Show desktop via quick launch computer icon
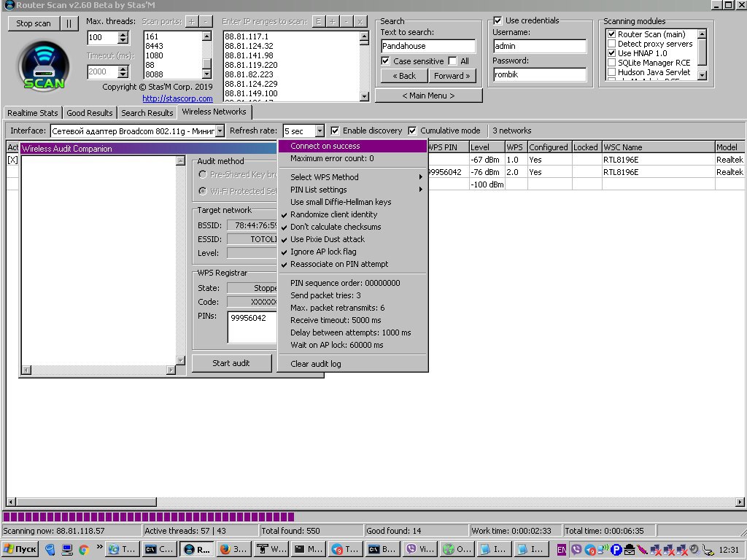This screenshot has height=560, width=747. coord(67,549)
